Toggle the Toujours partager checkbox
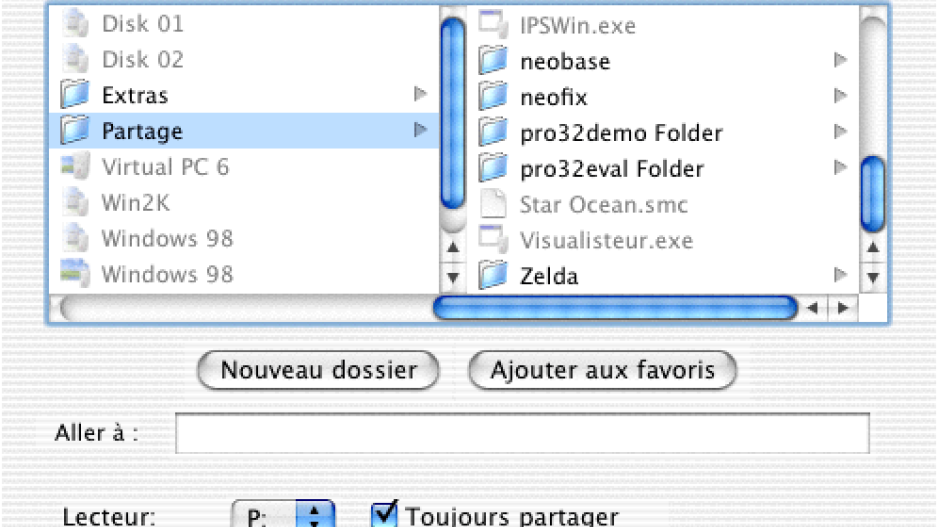 383,514
